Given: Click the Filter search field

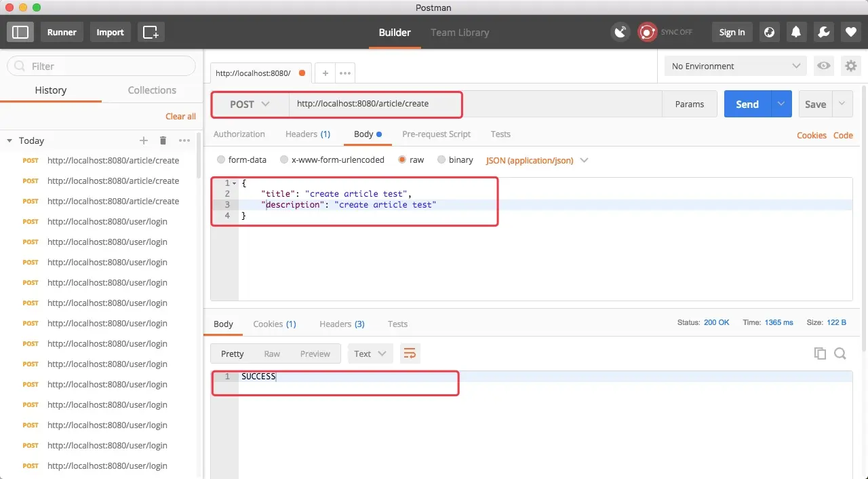Looking at the screenshot, I should (x=101, y=66).
